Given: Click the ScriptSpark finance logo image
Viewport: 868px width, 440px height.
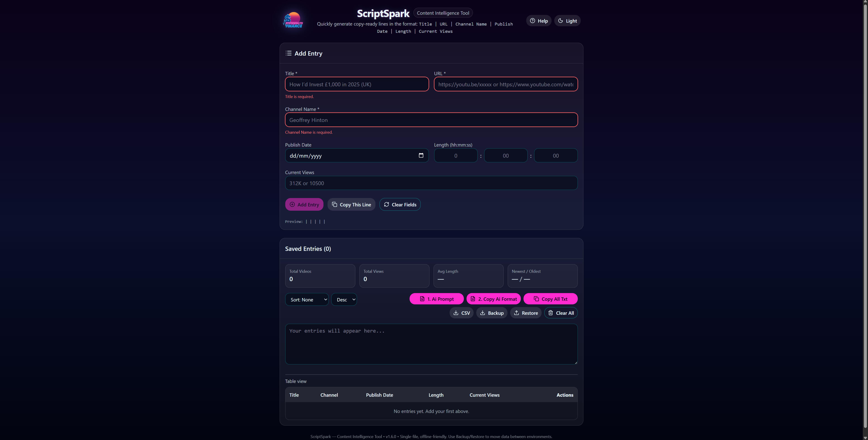Looking at the screenshot, I should pyautogui.click(x=293, y=20).
